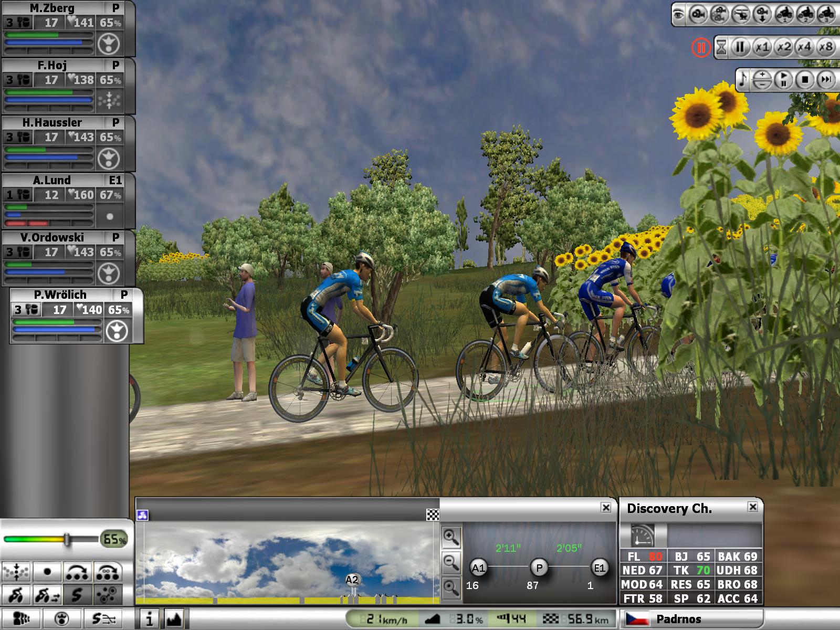Screen dimensions: 840x630
Task: Pause the race with pause button
Action: click(740, 47)
